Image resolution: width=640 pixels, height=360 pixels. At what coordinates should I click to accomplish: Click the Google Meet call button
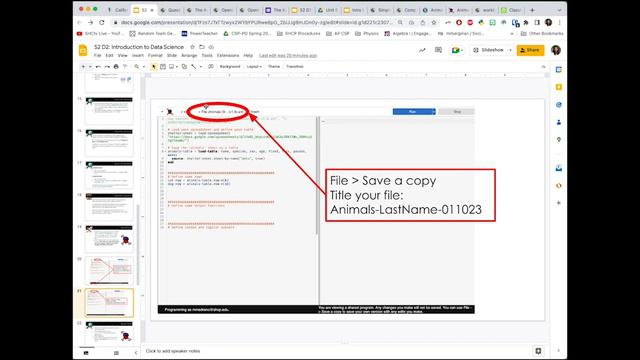(x=456, y=50)
